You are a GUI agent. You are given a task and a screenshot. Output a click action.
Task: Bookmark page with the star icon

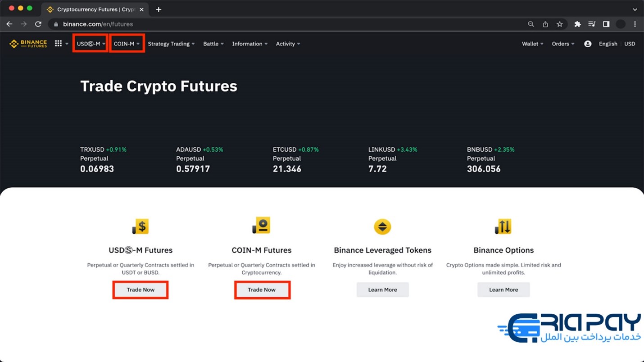(560, 24)
